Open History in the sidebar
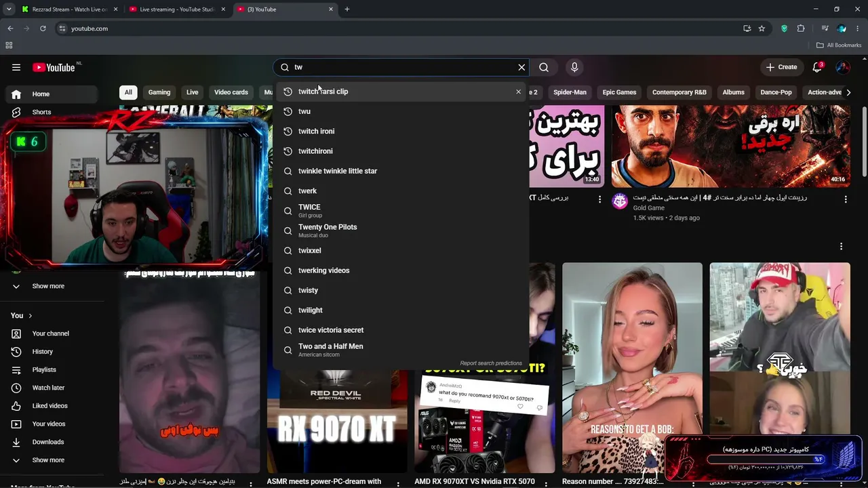Screen dimensions: 868x488 [x=53, y=352]
